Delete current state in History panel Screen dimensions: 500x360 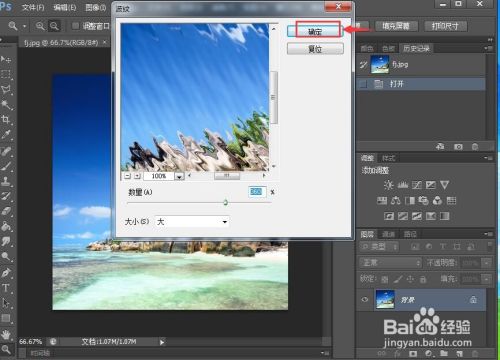[x=475, y=147]
